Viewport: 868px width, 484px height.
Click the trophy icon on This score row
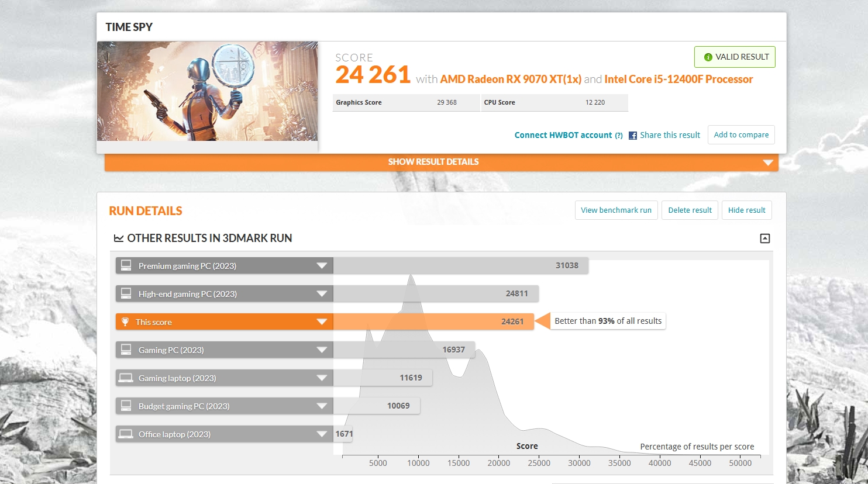(125, 321)
